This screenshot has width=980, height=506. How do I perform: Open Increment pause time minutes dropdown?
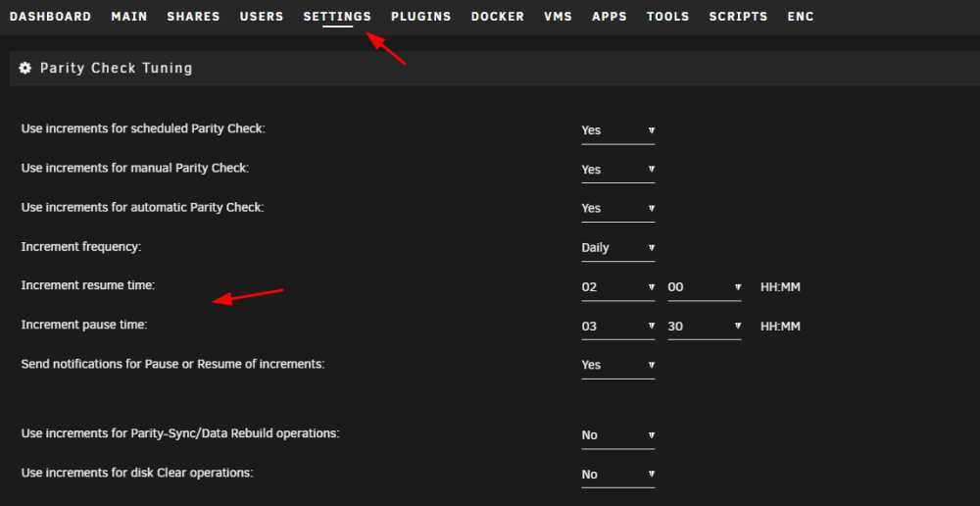(x=705, y=327)
